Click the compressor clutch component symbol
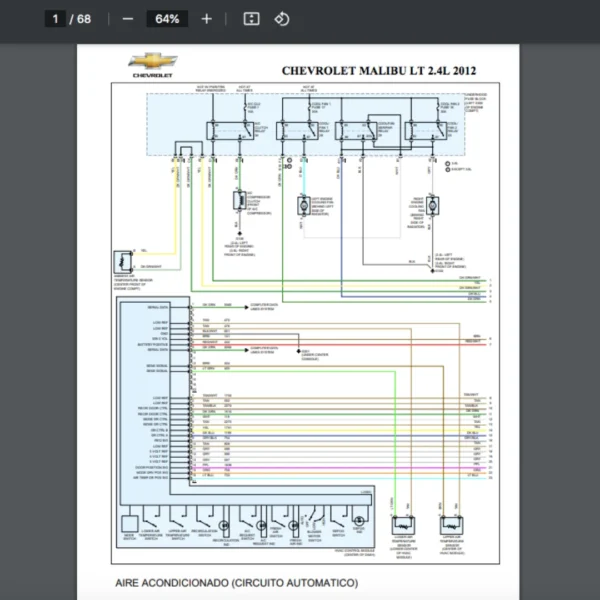This screenshot has height=600, width=600. tap(240, 201)
